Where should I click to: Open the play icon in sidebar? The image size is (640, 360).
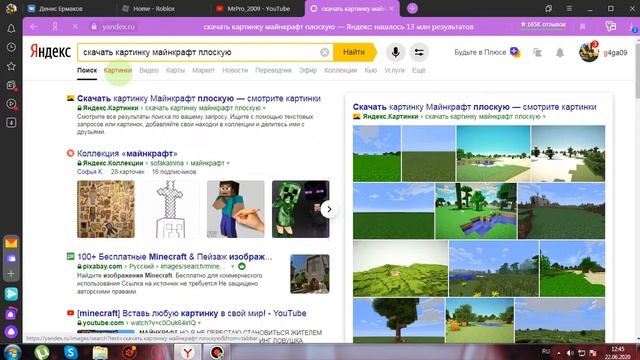point(11,104)
